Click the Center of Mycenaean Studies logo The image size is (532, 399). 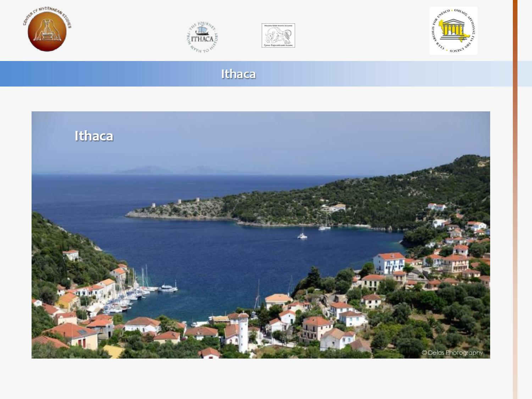pos(47,31)
